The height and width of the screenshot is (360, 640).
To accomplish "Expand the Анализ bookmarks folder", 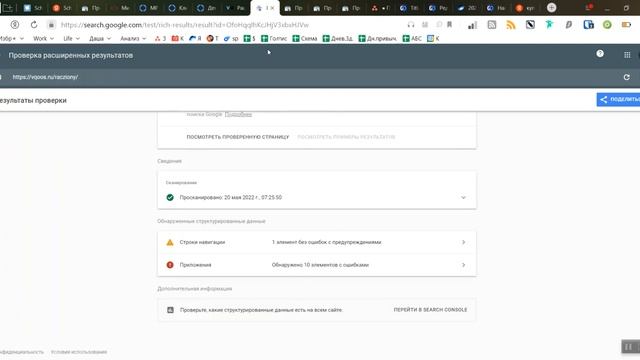I will pyautogui.click(x=133, y=39).
